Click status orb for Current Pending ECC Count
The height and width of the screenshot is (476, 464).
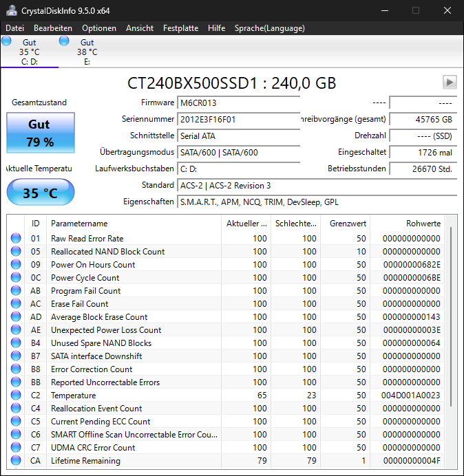point(16,421)
